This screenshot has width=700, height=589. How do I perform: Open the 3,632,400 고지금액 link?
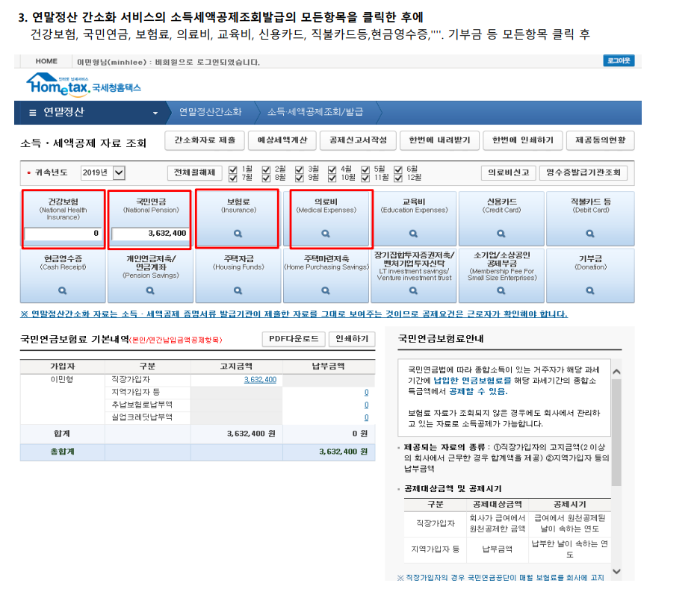tap(260, 380)
